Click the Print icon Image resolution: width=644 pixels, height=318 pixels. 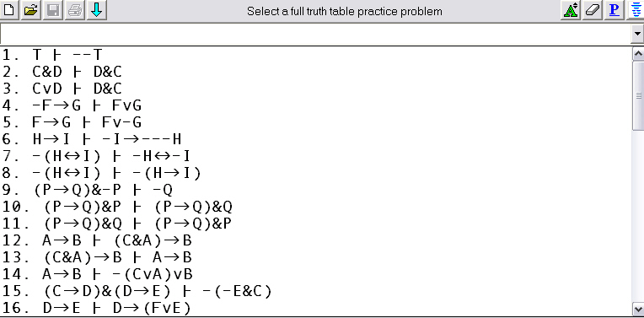tap(75, 10)
